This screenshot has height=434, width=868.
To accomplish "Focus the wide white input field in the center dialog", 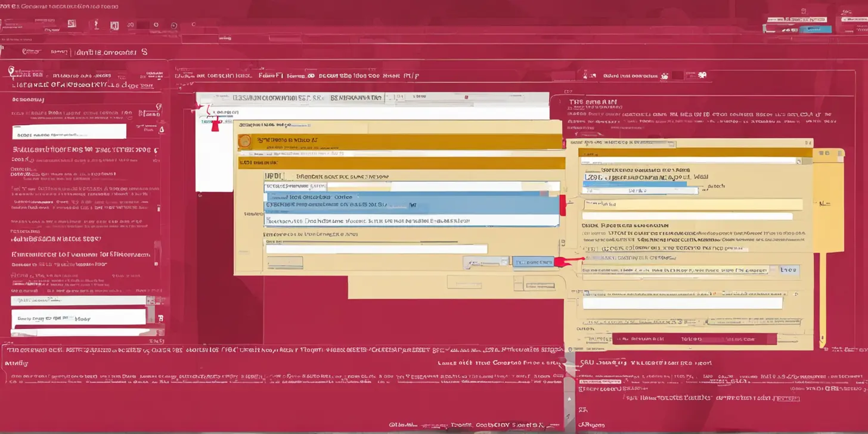I will pyautogui.click(x=377, y=249).
